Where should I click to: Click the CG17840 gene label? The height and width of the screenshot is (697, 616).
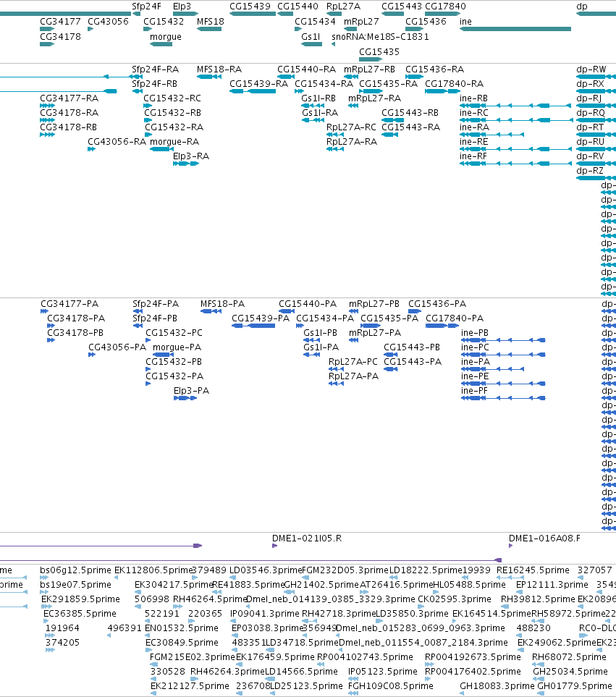[x=445, y=7]
